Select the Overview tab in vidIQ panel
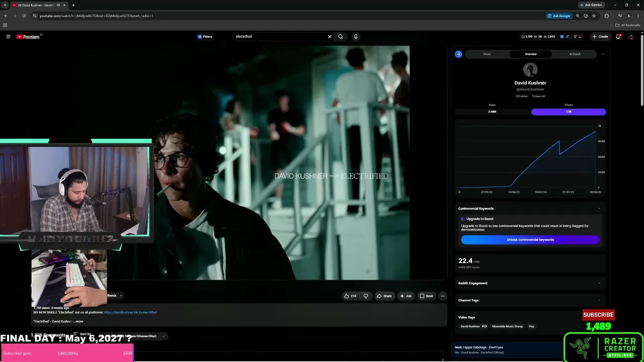 (x=531, y=54)
